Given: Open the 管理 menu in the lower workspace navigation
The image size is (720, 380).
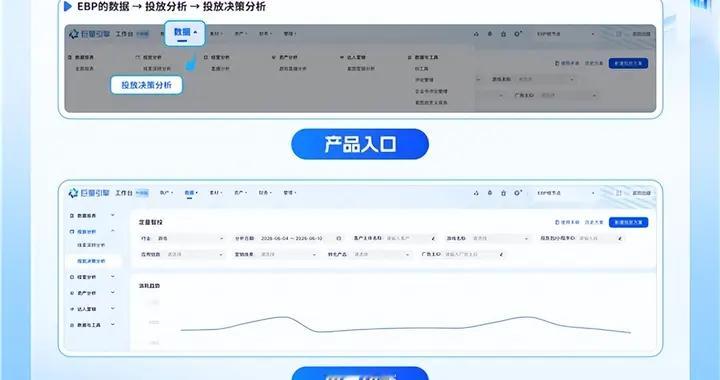Looking at the screenshot, I should tap(290, 193).
